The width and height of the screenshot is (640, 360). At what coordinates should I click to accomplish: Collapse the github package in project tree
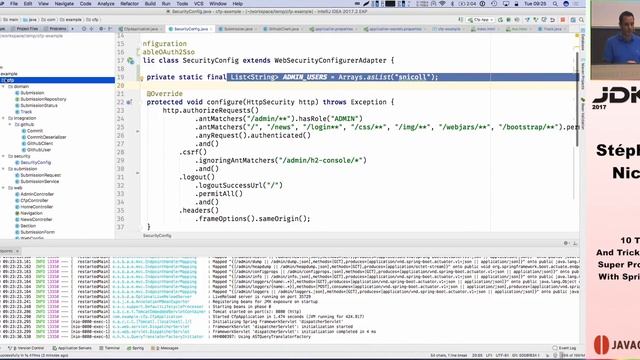pyautogui.click(x=10, y=124)
